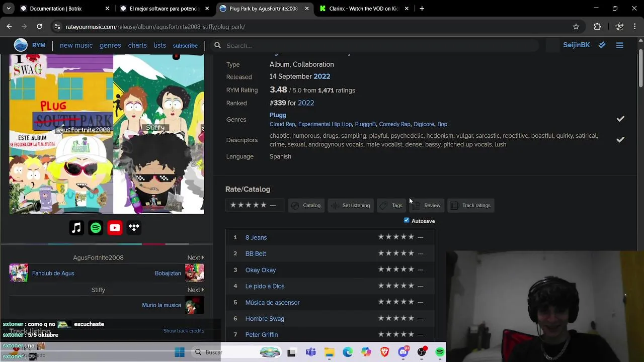Click the Set listening button
644x362 pixels.
tap(351, 205)
